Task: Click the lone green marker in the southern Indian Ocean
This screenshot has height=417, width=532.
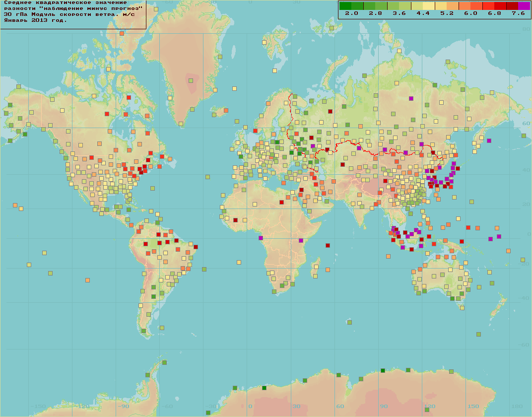Action: [x=350, y=322]
